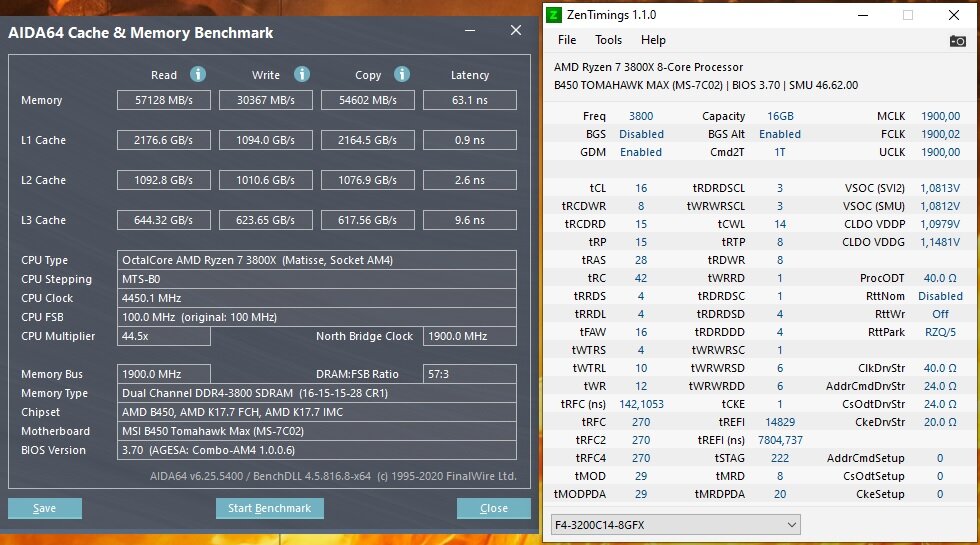Click the L3 Cache latency 9.6 ns field

tap(470, 220)
